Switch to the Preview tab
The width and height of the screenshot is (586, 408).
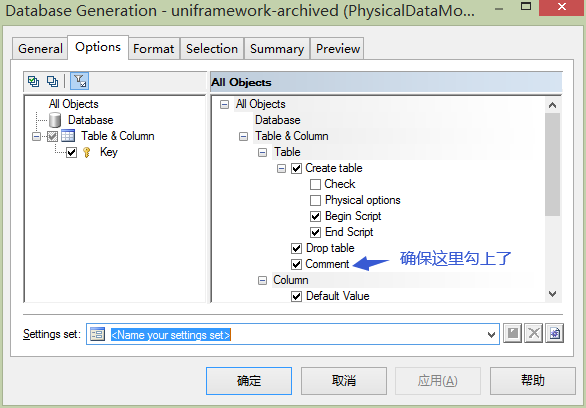pos(337,49)
